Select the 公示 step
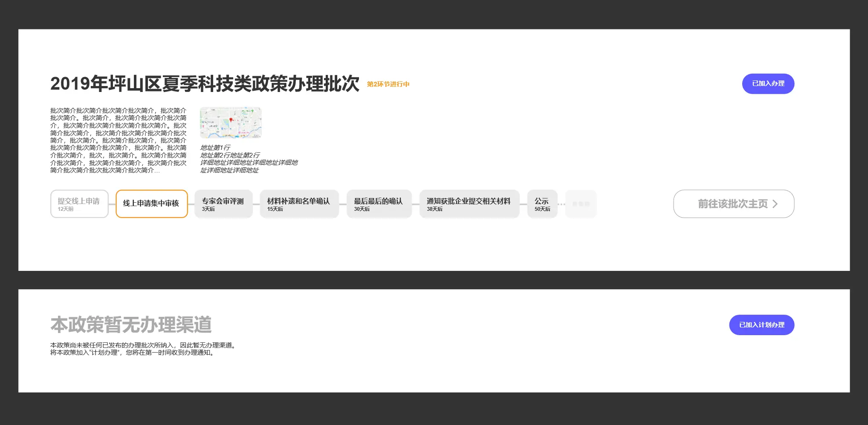 pos(542,204)
